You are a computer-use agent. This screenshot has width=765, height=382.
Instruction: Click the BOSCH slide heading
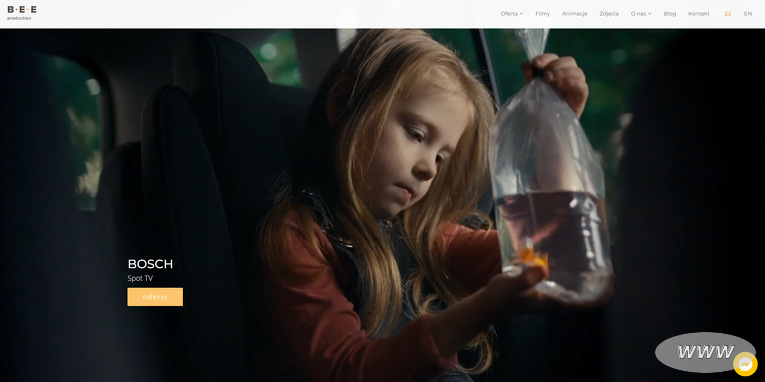150,264
